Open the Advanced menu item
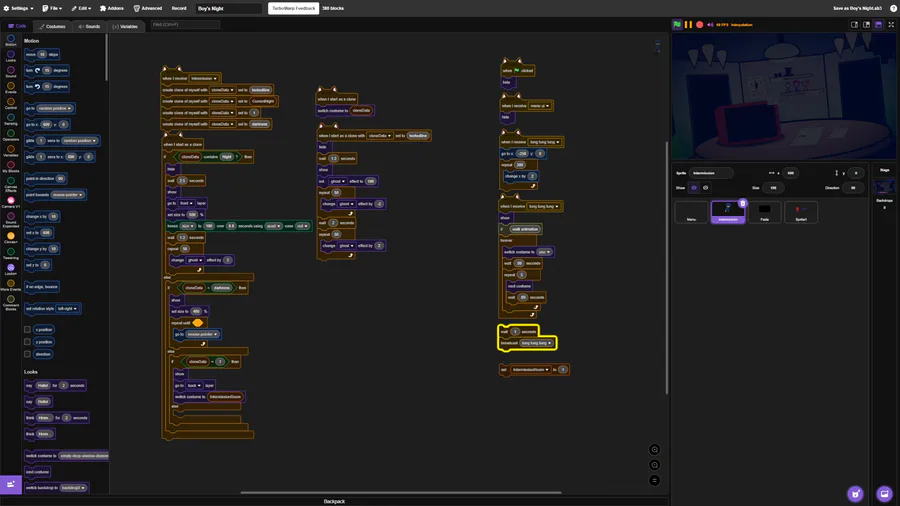 click(148, 8)
